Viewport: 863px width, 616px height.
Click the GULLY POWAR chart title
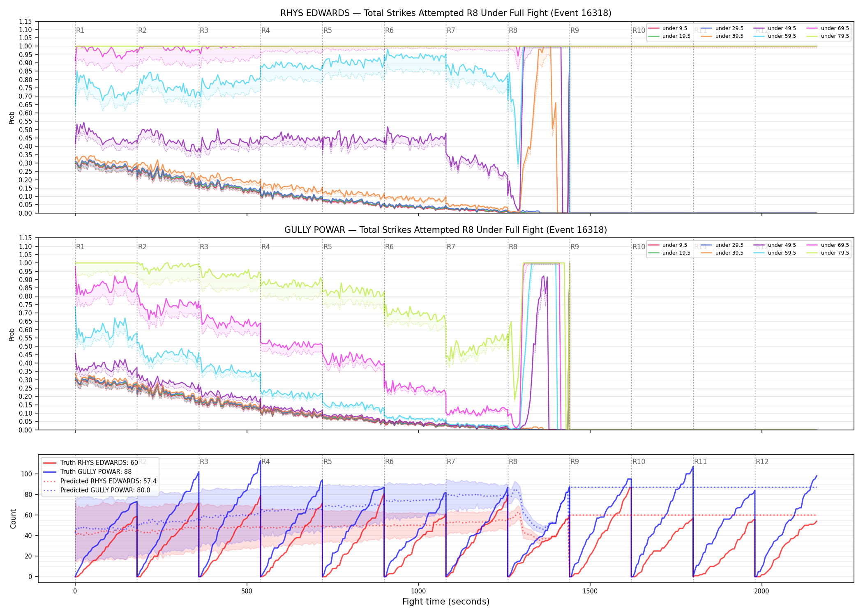click(445, 230)
